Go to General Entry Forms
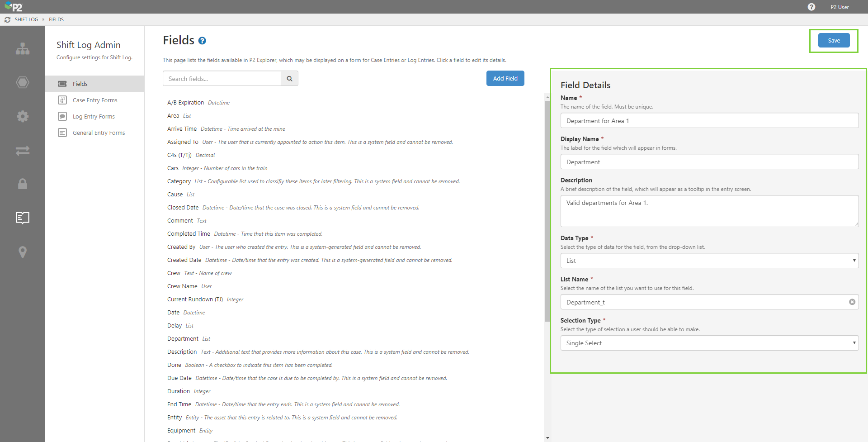The image size is (868, 442). [99, 133]
